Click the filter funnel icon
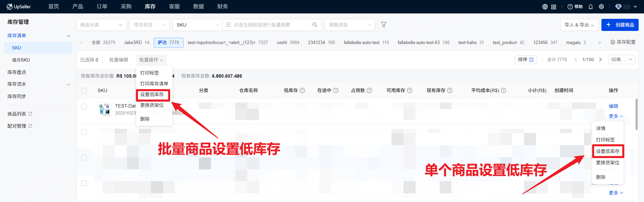644x202 pixels. (384, 25)
